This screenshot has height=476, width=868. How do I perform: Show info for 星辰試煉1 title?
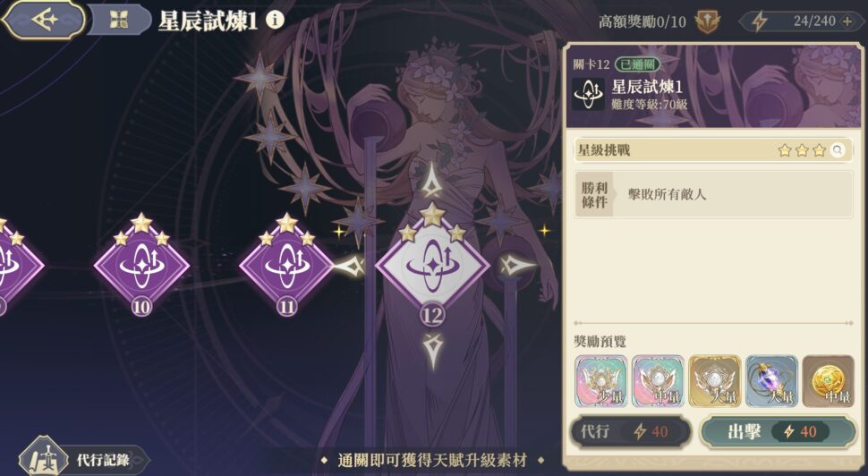click(x=275, y=20)
